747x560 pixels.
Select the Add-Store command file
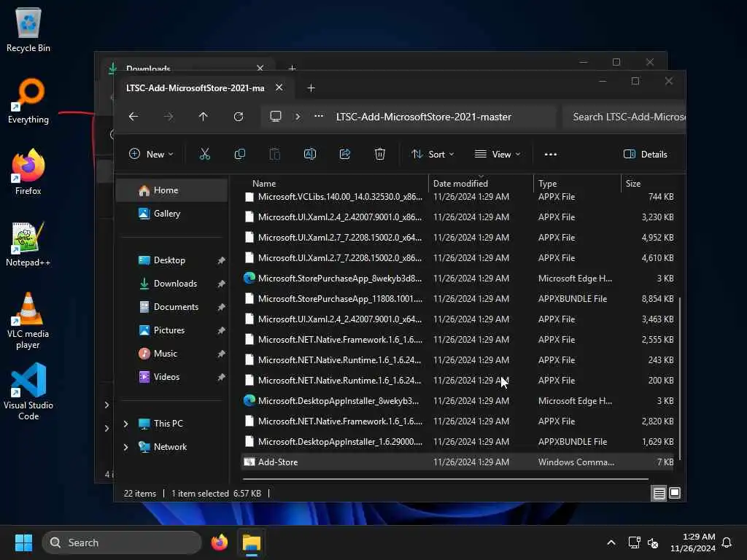pyautogui.click(x=457, y=462)
